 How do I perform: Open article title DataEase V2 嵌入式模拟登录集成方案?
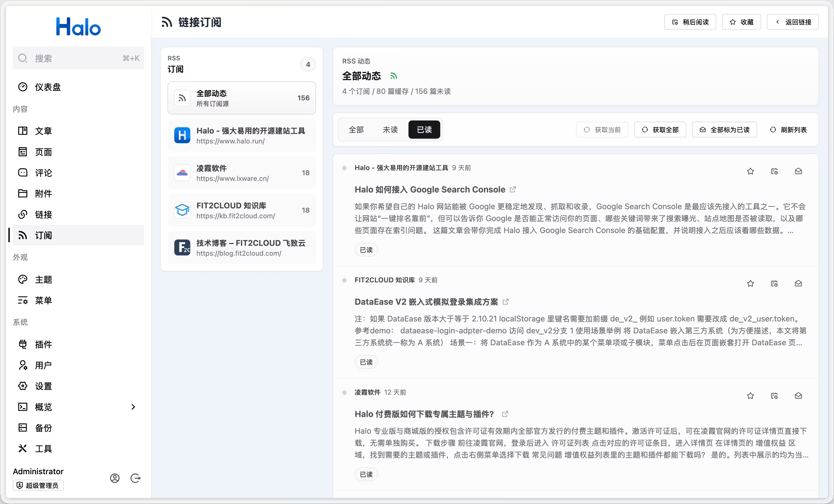tap(426, 302)
